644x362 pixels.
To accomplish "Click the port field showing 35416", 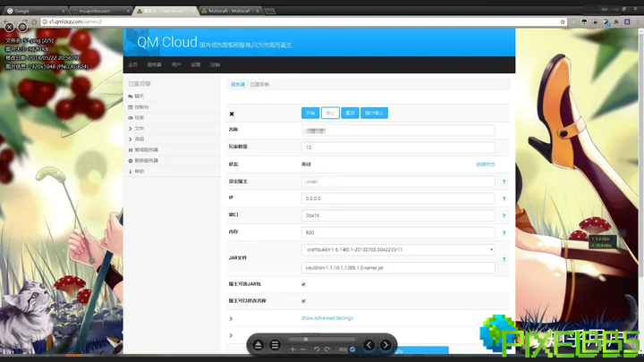I will pos(398,215).
